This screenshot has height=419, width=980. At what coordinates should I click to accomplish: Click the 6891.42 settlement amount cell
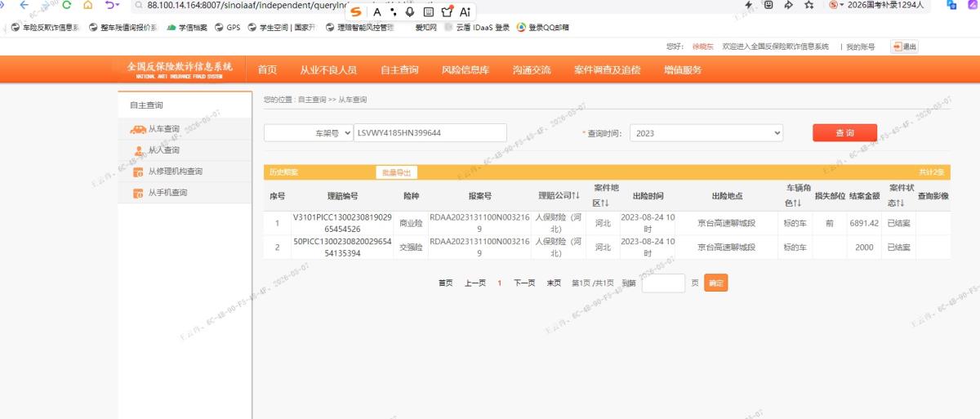tap(864, 223)
